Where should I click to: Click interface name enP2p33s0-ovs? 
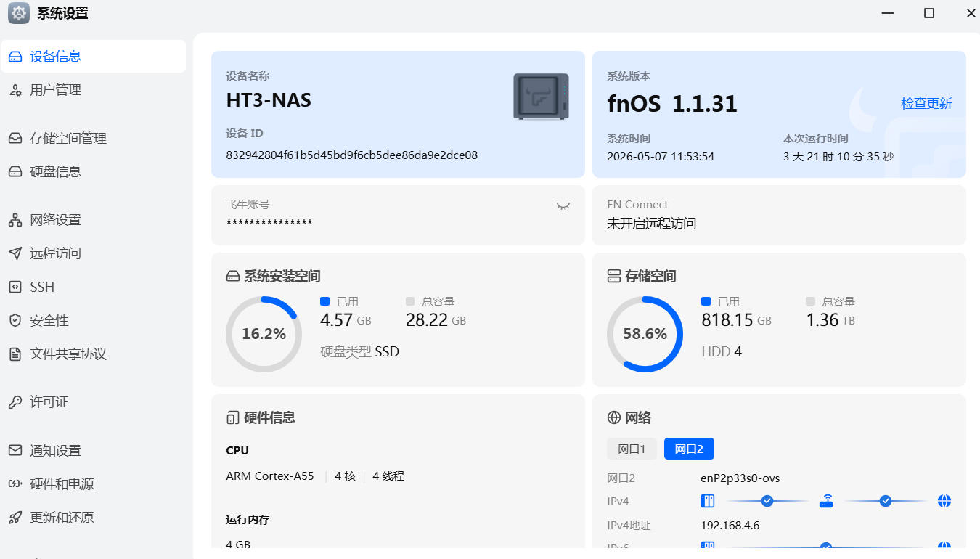(740, 478)
